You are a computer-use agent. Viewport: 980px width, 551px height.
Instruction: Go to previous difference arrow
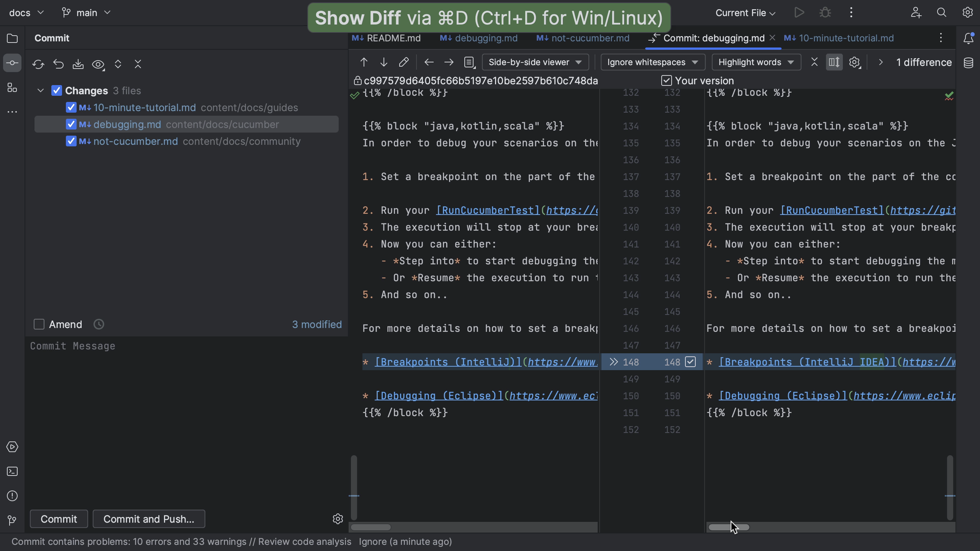coord(364,62)
